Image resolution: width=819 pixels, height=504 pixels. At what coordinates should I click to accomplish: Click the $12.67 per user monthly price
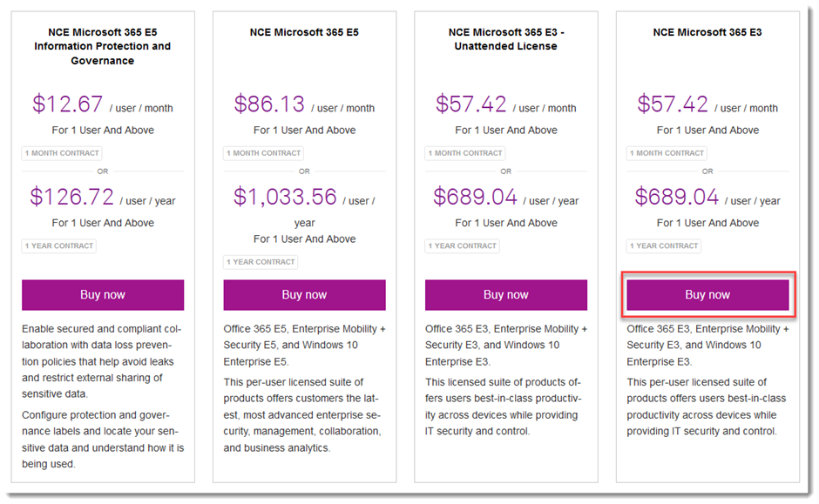[x=68, y=104]
